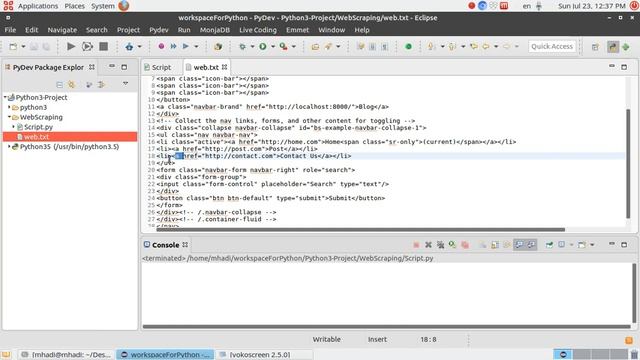Switch to the PyDev perspective icon
The width and height of the screenshot is (640, 360).
(x=613, y=47)
